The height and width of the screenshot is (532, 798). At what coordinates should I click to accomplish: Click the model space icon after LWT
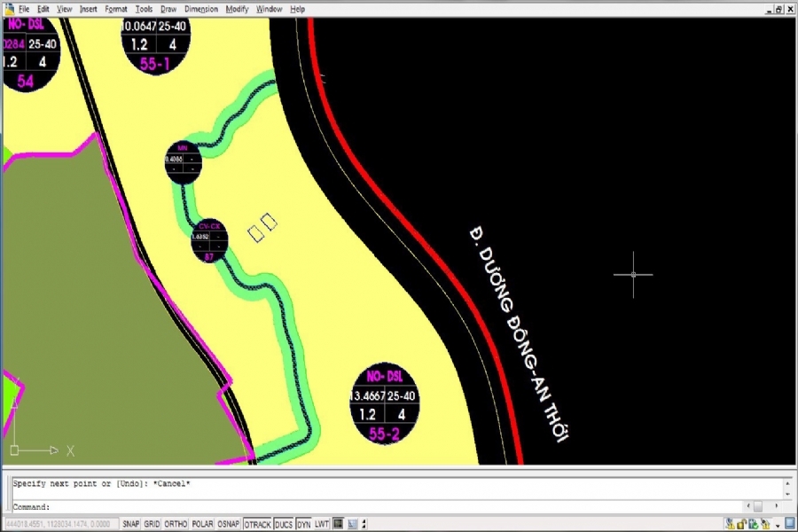[339, 525]
